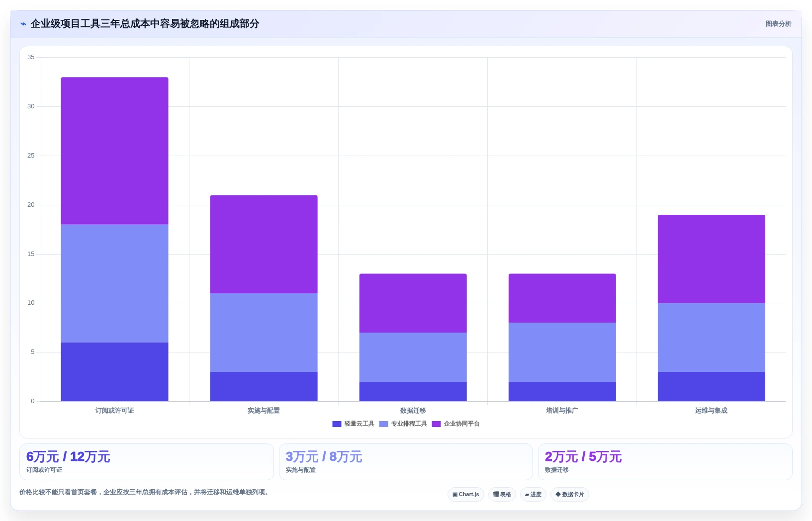The width and height of the screenshot is (812, 521).
Task: Click the y-axis value 35
Action: click(x=31, y=57)
